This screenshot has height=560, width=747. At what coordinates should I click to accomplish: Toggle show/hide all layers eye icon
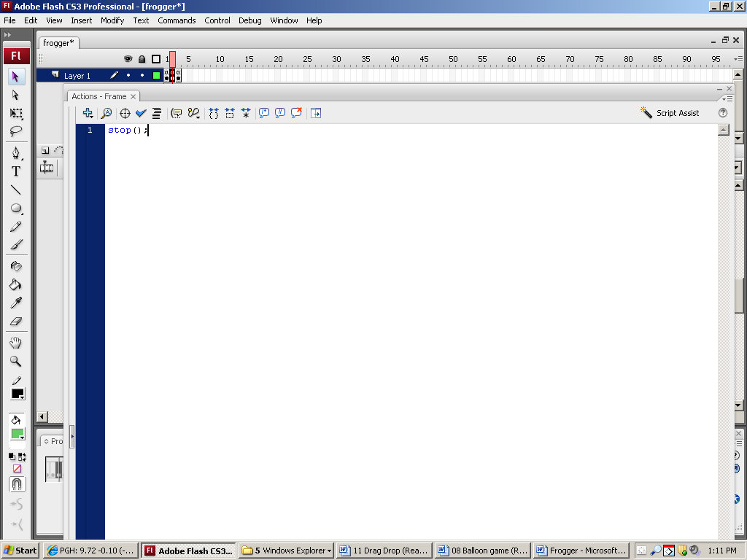128,59
